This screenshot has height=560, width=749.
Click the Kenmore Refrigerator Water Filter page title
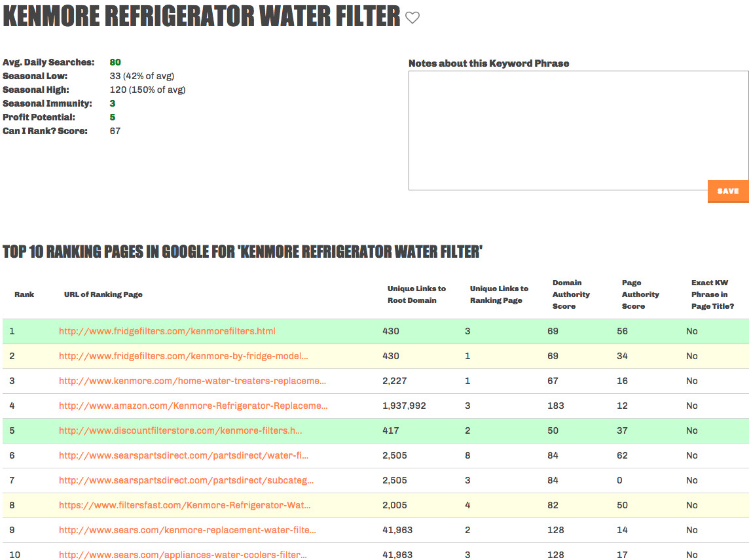click(x=202, y=17)
